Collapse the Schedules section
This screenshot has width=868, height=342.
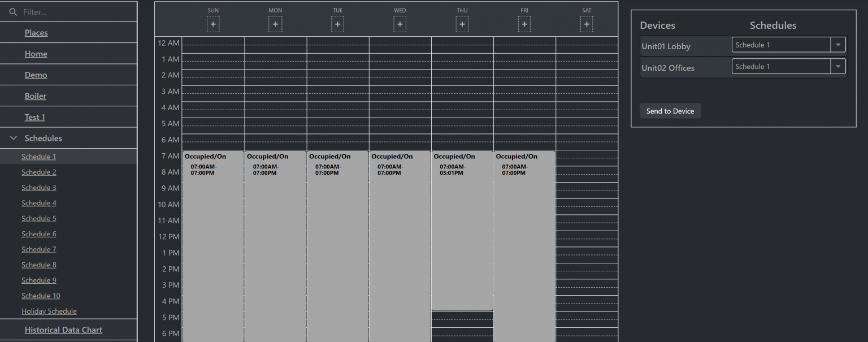click(13, 137)
